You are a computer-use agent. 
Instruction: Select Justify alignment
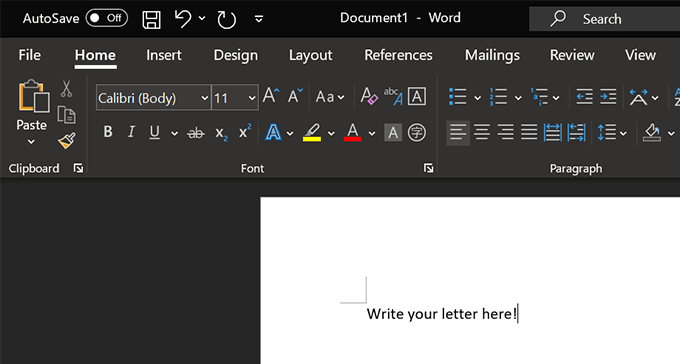[x=529, y=132]
